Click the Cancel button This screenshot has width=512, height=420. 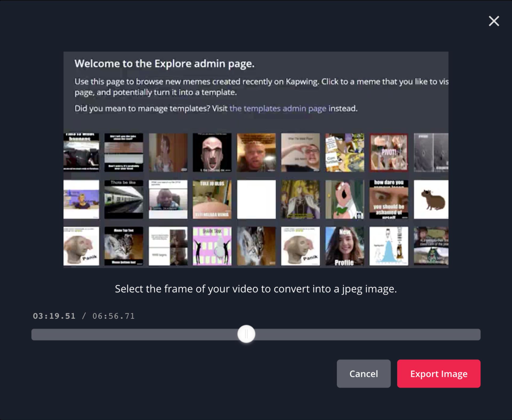point(363,374)
